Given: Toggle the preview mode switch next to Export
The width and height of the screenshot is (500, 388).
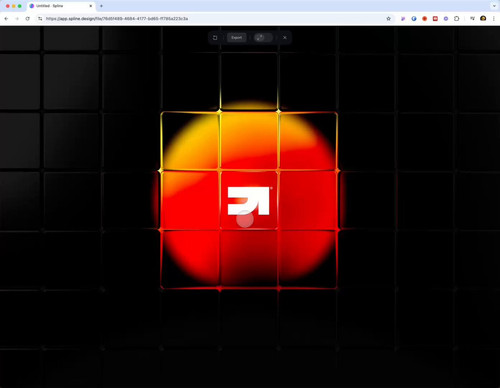Looking at the screenshot, I should pyautogui.click(x=263, y=38).
